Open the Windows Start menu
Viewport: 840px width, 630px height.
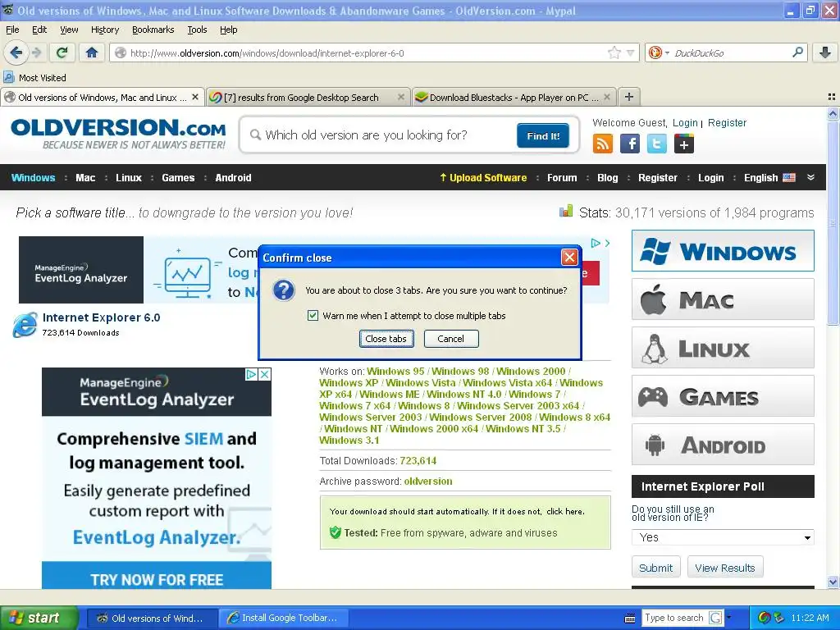pyautogui.click(x=39, y=618)
